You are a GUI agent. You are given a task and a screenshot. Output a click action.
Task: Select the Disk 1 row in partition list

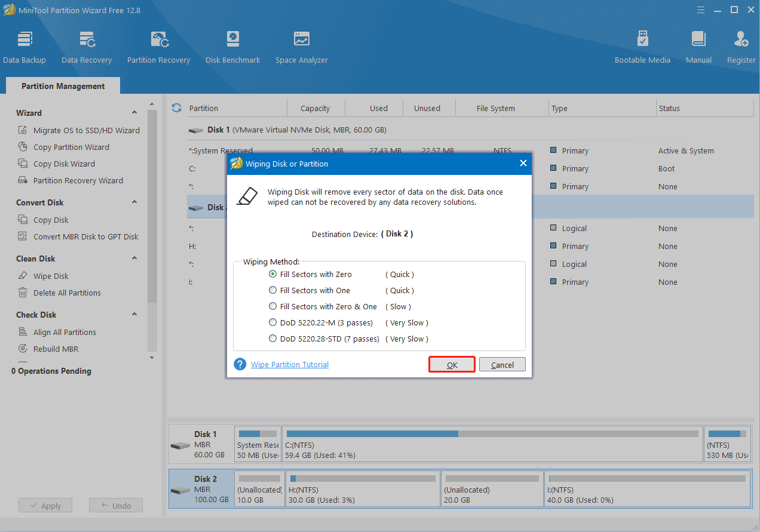(x=470, y=130)
